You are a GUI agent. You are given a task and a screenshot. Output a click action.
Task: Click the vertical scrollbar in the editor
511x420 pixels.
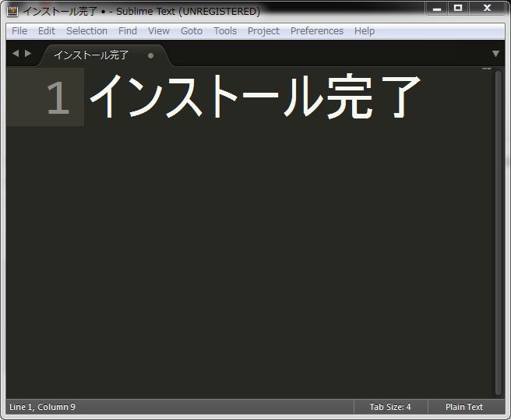(x=499, y=232)
